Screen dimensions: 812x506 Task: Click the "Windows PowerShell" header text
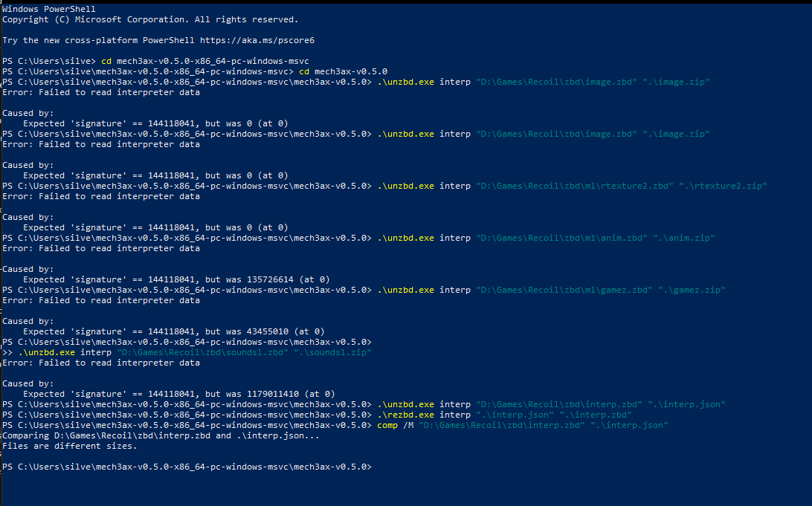coord(48,9)
